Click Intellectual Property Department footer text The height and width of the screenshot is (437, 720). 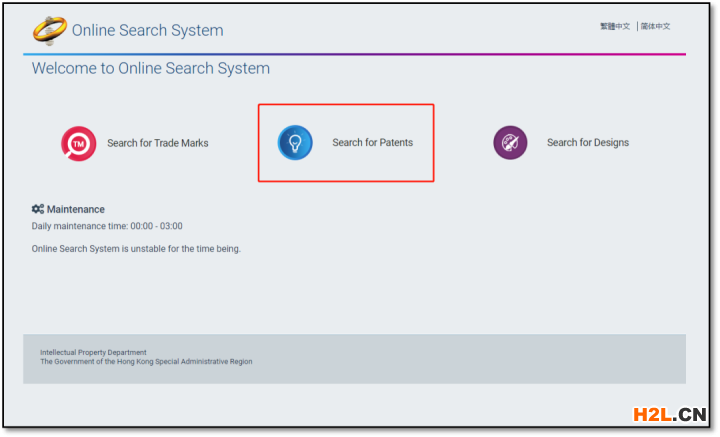(x=93, y=353)
